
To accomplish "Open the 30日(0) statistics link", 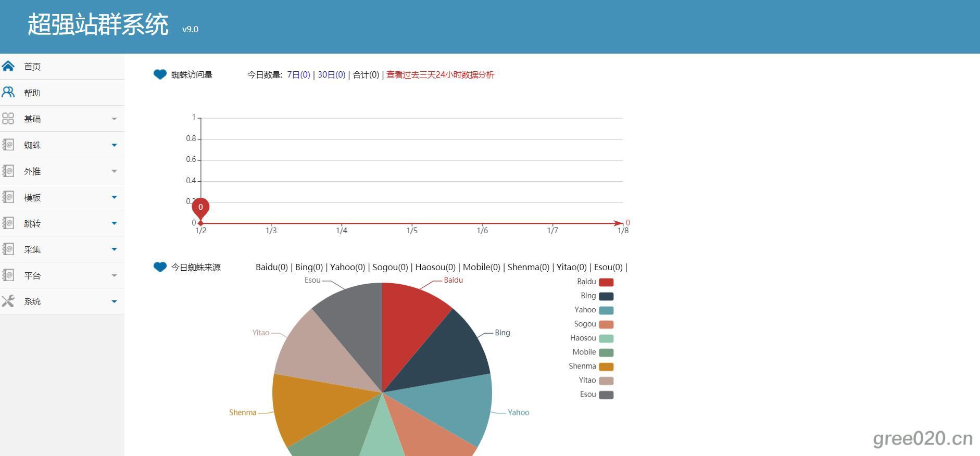I will [332, 74].
